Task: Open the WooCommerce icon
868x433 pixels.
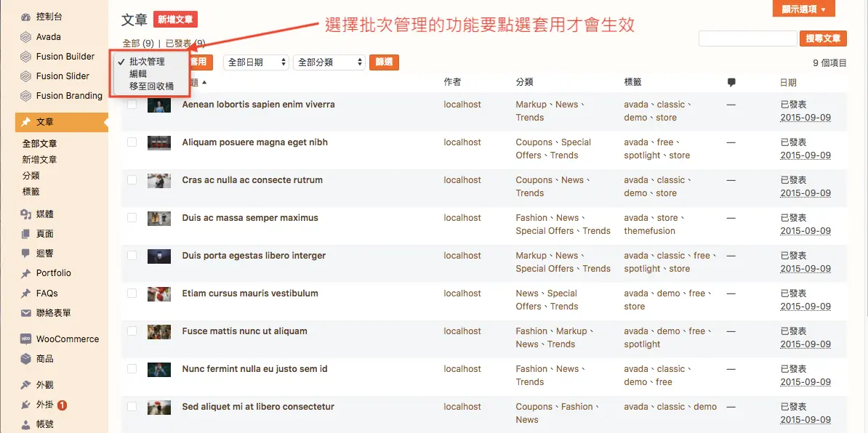Action: (x=25, y=339)
